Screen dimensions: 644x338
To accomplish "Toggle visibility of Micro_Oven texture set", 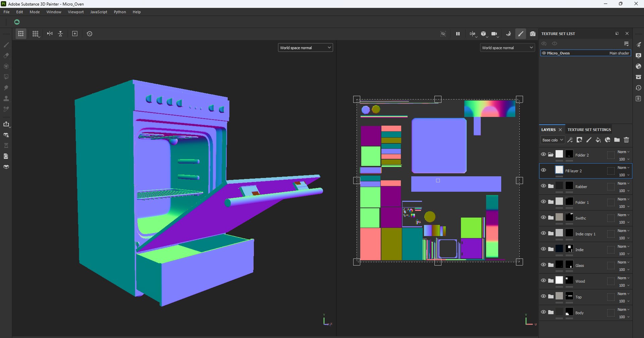I will pos(544,53).
